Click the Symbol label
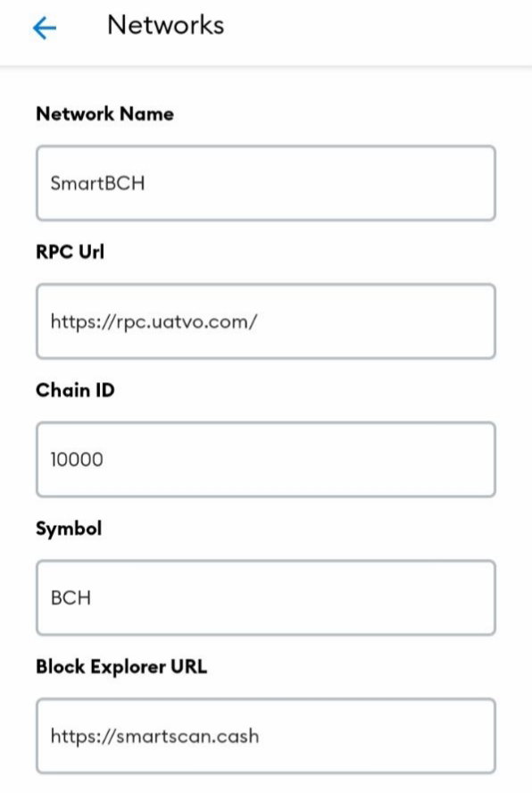532x793 pixels. (x=69, y=529)
